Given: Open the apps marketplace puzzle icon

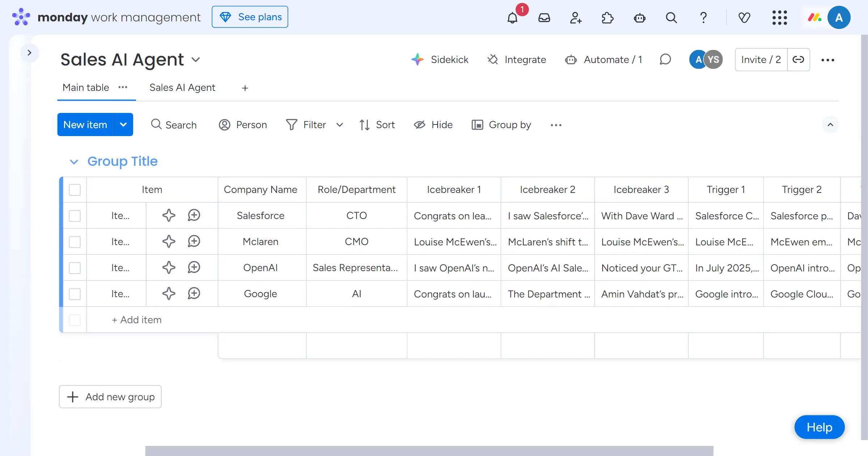Looking at the screenshot, I should coord(608,17).
